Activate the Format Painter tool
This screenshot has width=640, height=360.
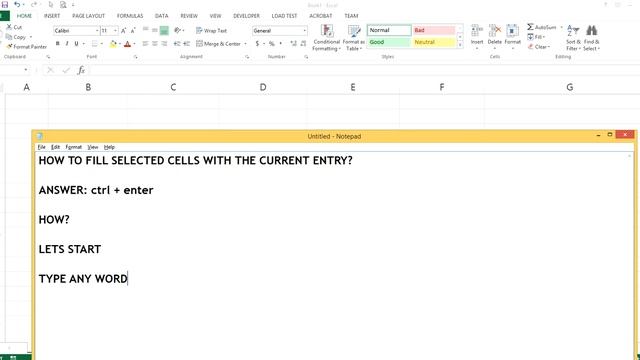(x=27, y=47)
